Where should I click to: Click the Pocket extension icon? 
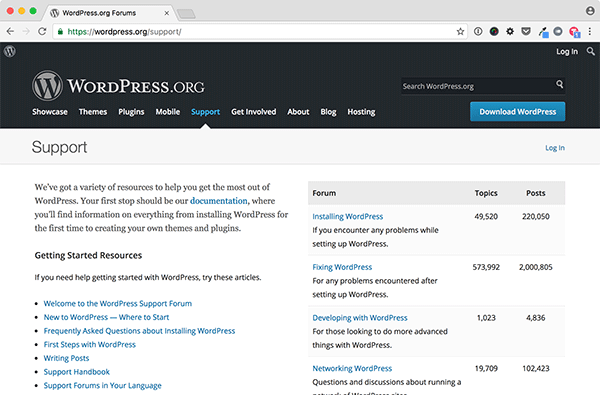click(x=526, y=31)
